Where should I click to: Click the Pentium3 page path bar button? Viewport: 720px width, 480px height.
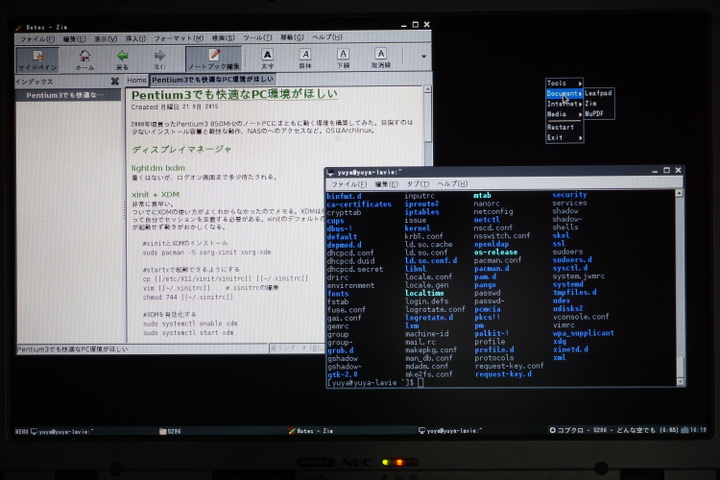point(213,79)
